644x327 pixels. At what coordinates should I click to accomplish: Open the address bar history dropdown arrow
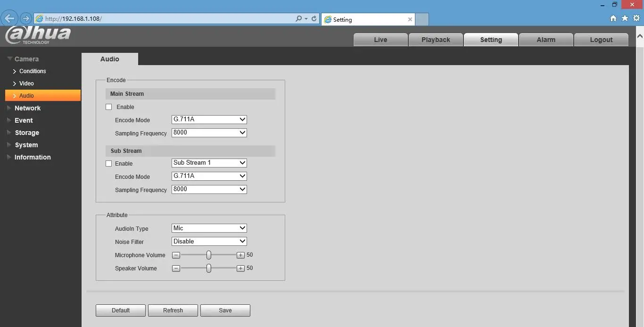[x=306, y=19]
